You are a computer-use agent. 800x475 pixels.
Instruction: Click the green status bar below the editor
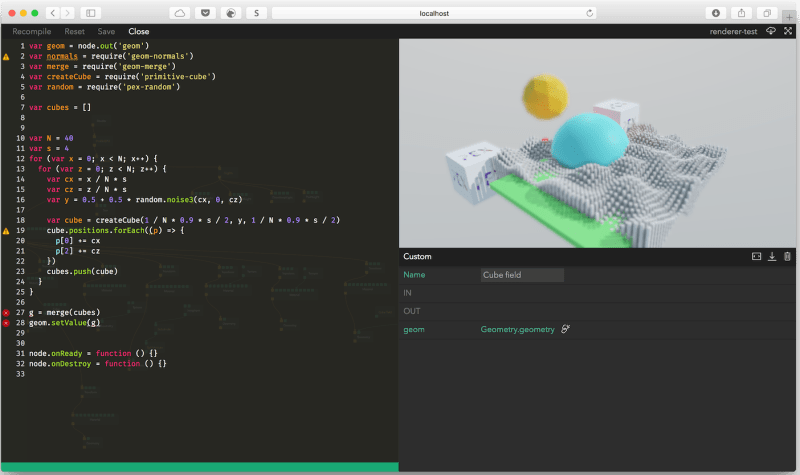(199, 467)
